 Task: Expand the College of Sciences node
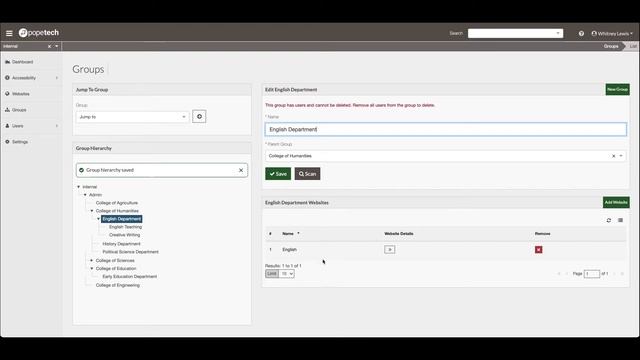click(x=92, y=260)
